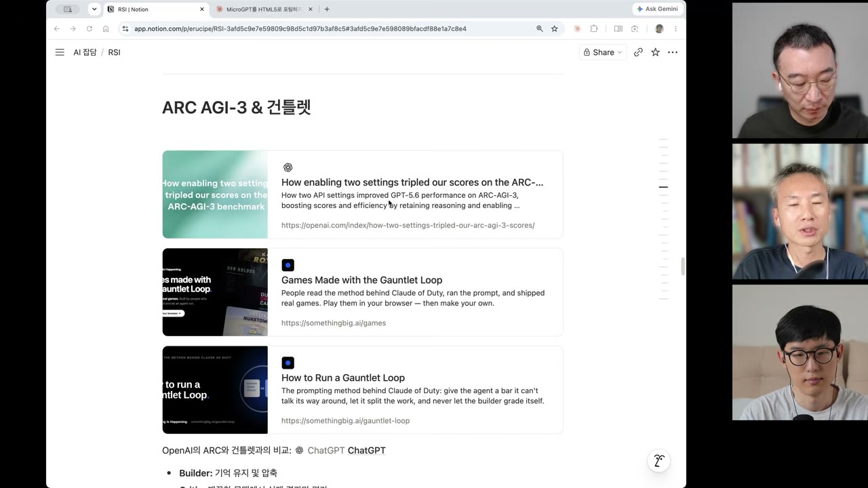Click the 'Builder: 기억 유지 및 압축' bullet
The width and height of the screenshot is (868, 488).
point(228,473)
